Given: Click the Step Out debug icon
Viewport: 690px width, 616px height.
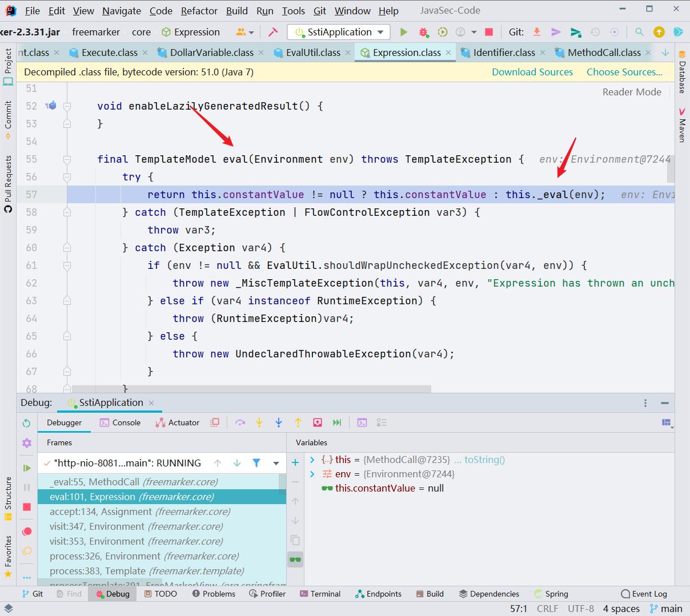Looking at the screenshot, I should point(298,422).
